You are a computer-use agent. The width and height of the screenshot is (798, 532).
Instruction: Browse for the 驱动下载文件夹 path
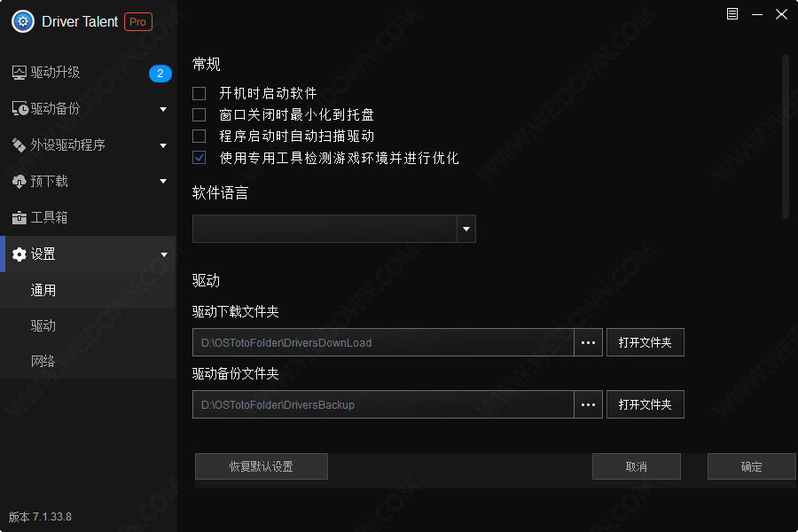(589, 342)
